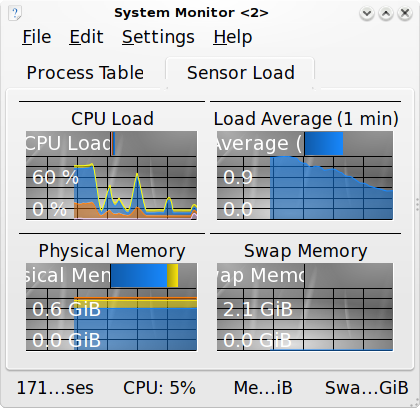Click the Physical Memory graph
420x408 pixels.
click(x=111, y=307)
